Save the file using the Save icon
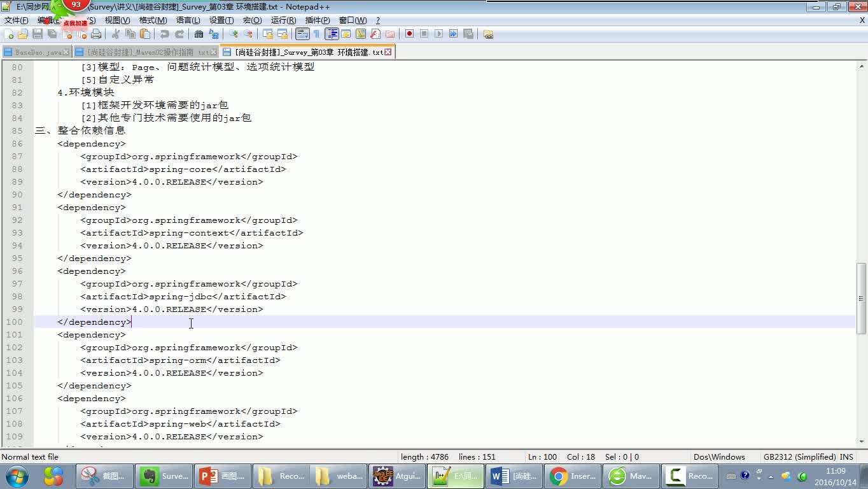Image resolution: width=868 pixels, height=489 pixels. point(38,34)
